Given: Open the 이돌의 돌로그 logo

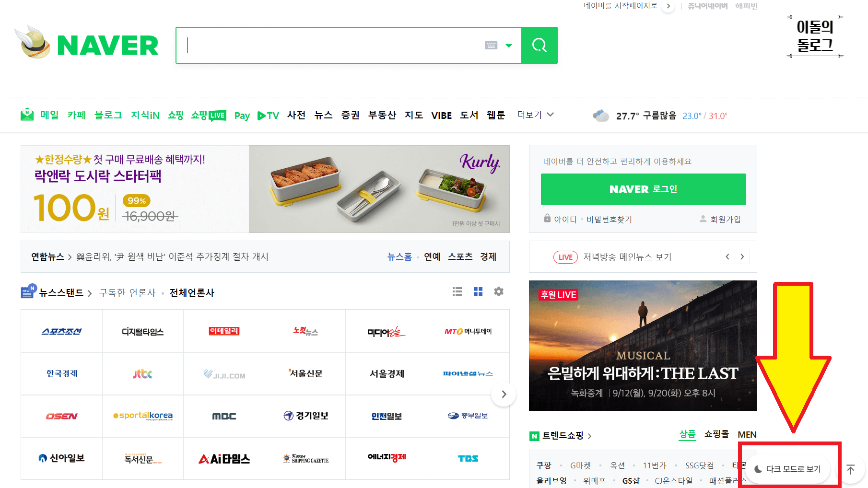Looking at the screenshot, I should point(815,36).
